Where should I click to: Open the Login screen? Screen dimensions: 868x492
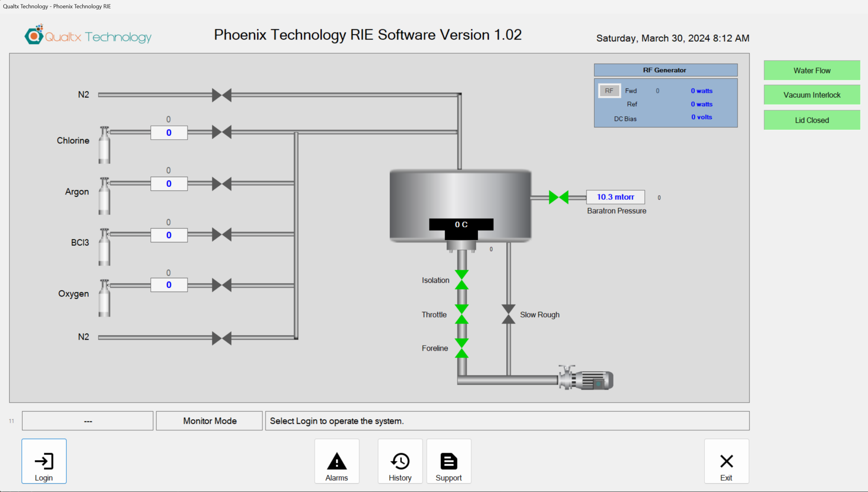[x=44, y=461]
